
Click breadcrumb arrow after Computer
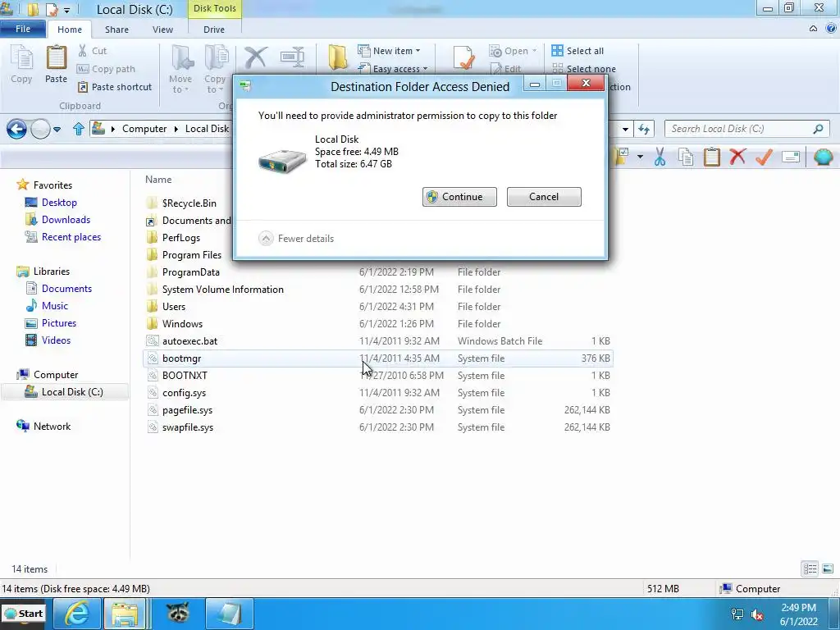click(176, 129)
